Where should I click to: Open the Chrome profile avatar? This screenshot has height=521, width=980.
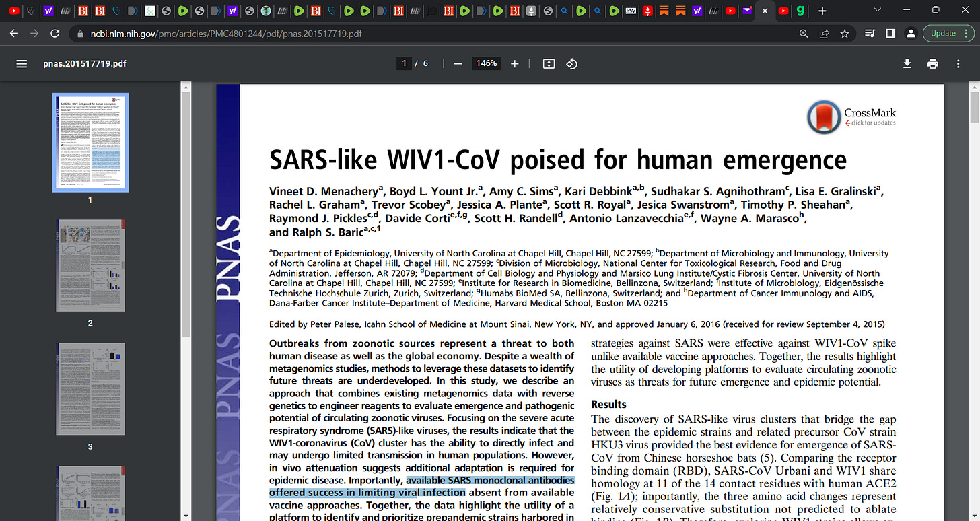click(x=911, y=33)
